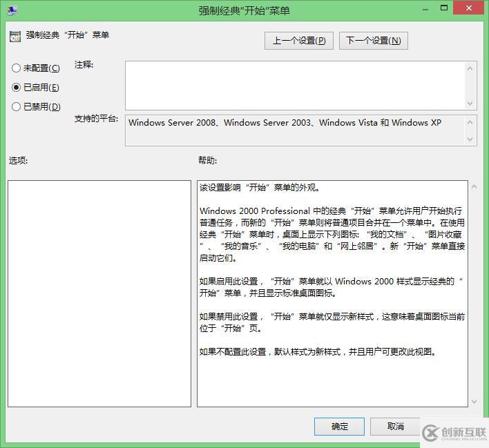Click the 支持的平台: label

click(x=96, y=119)
